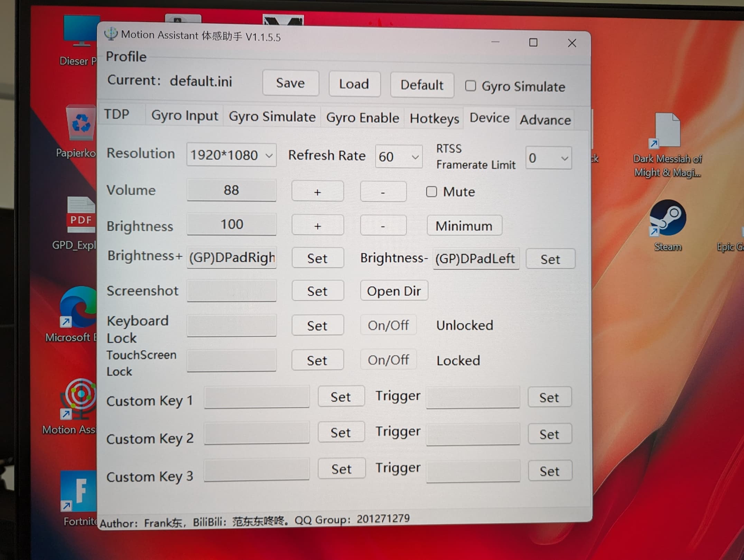Open screenshot directory with Open Dir

pos(394,291)
